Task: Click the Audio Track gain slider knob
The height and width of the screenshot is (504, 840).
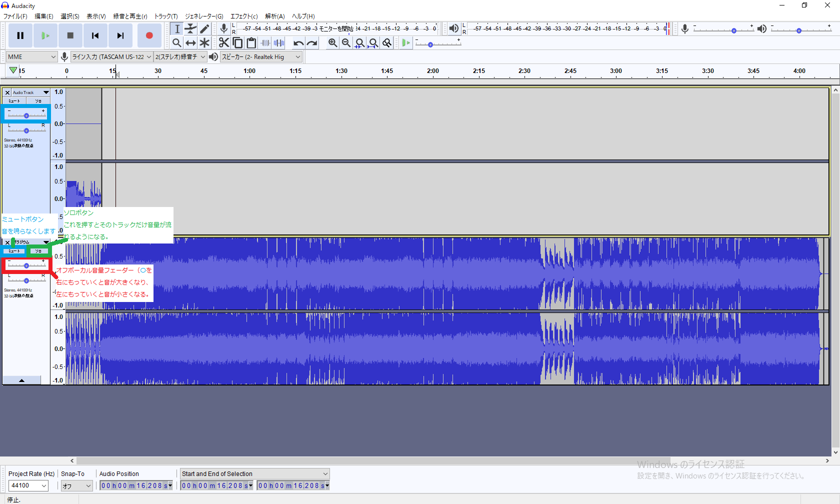Action: (26, 115)
